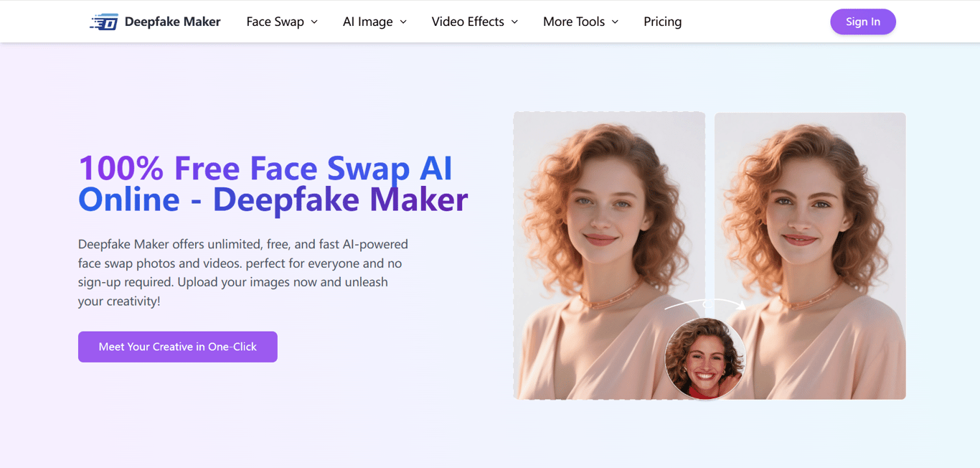Expand the Video Effects dropdown chevron
The height and width of the screenshot is (468, 980).
pos(517,22)
